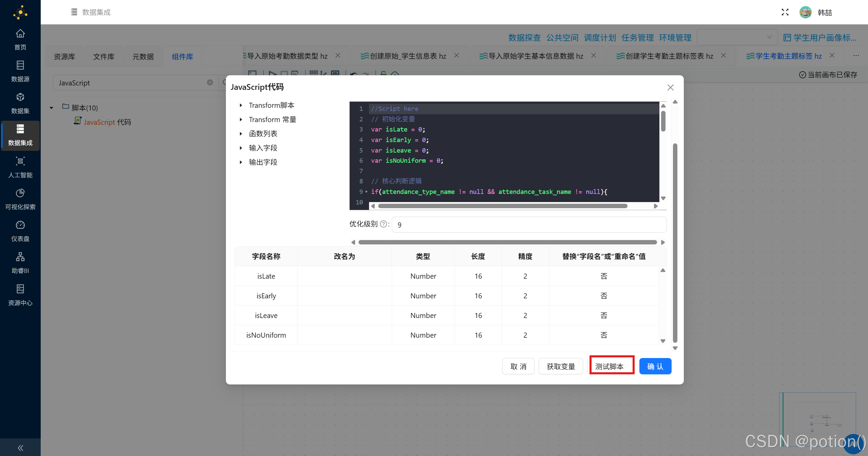Collapse the 脚本(10) folder
The image size is (868, 456).
pyautogui.click(x=52, y=108)
